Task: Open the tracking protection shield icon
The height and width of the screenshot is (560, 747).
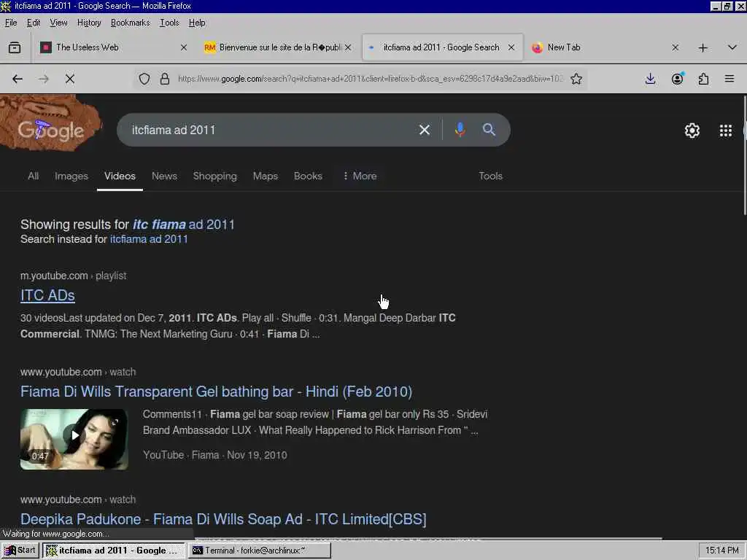Action: point(144,79)
